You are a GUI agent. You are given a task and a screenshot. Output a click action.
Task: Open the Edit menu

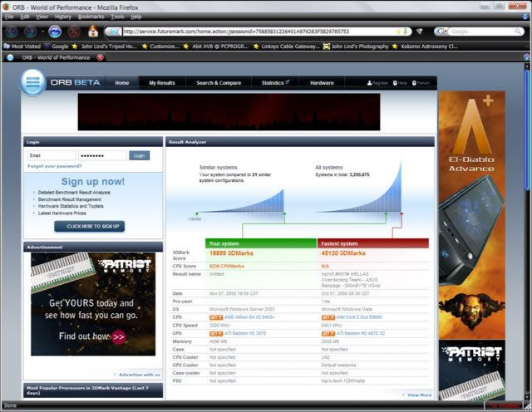coord(25,17)
